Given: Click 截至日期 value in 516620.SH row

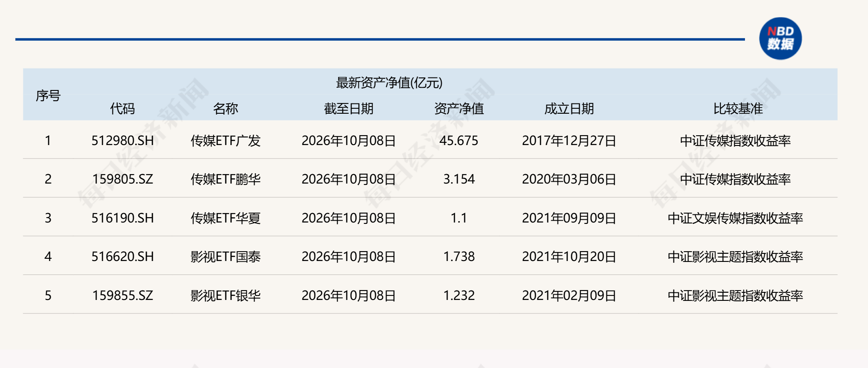Looking at the screenshot, I should [349, 257].
